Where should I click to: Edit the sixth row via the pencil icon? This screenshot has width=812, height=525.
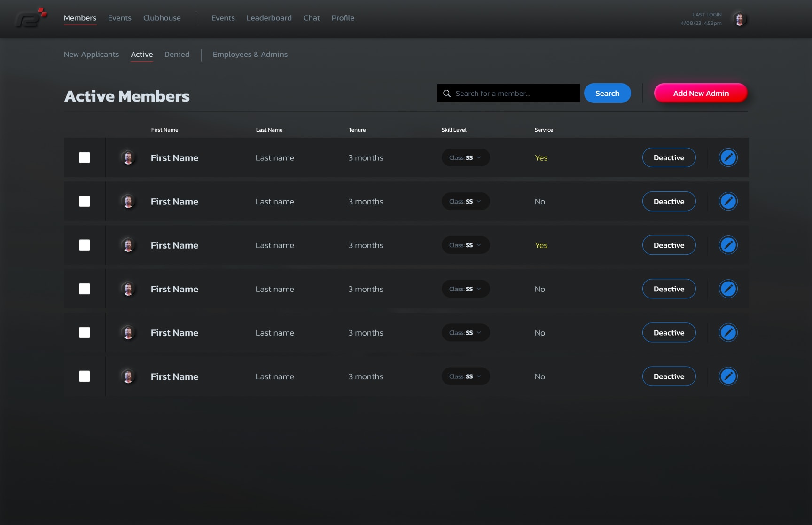click(728, 376)
